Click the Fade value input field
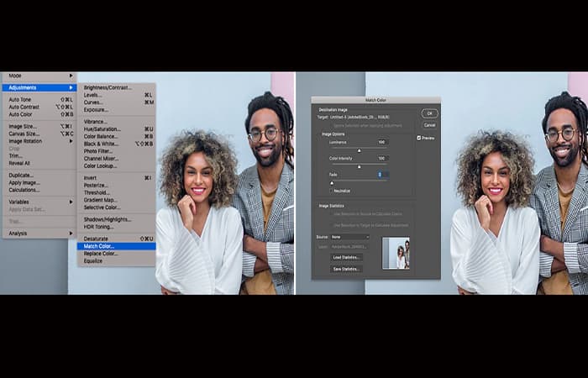 pos(381,174)
